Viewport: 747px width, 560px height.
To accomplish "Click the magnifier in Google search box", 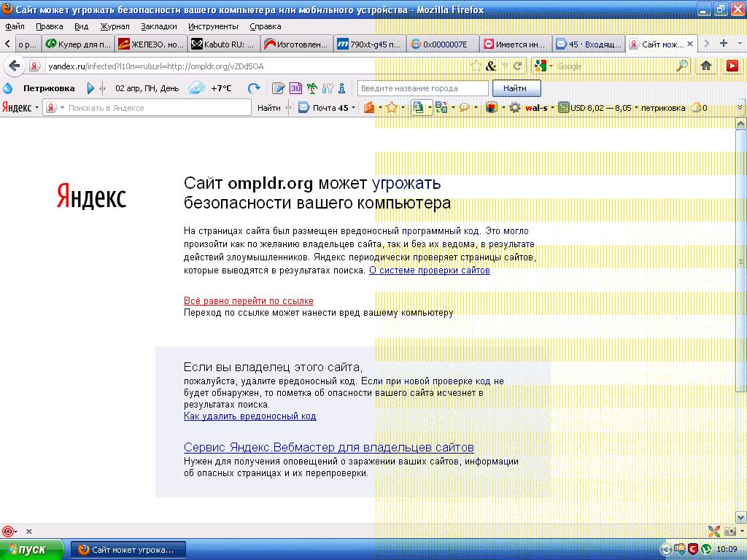I will 682,66.
